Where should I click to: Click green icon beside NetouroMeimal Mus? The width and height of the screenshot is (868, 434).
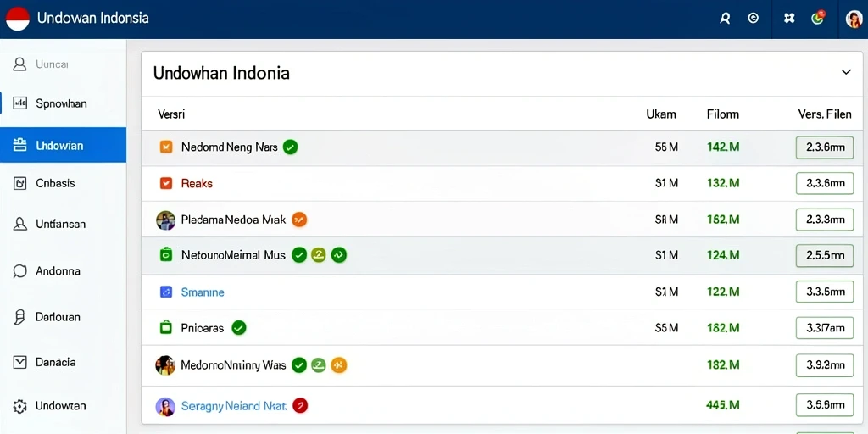pyautogui.click(x=166, y=254)
